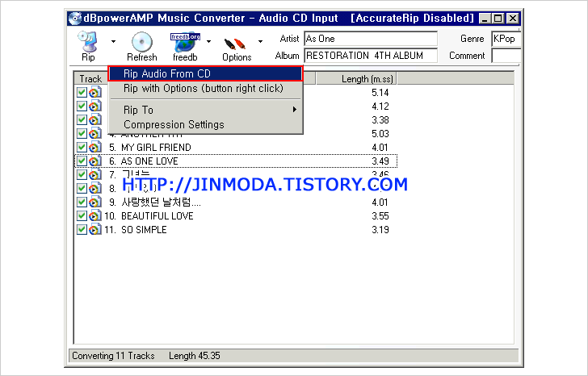The width and height of the screenshot is (588, 376).
Task: Expand the Options dropdown arrow
Action: 260,42
